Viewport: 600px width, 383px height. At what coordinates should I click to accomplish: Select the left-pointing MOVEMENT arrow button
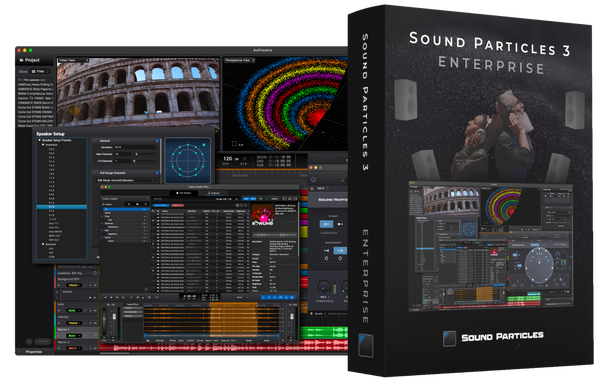click(x=326, y=251)
